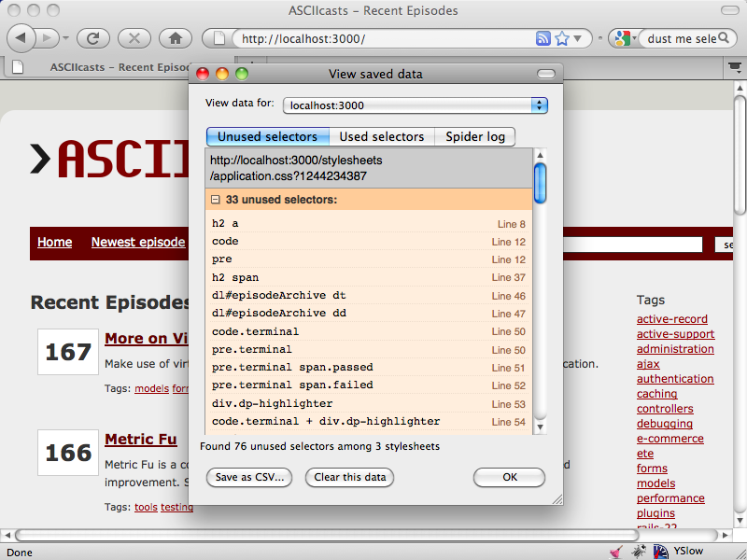Bookmark this page with the star icon

pyautogui.click(x=563, y=38)
